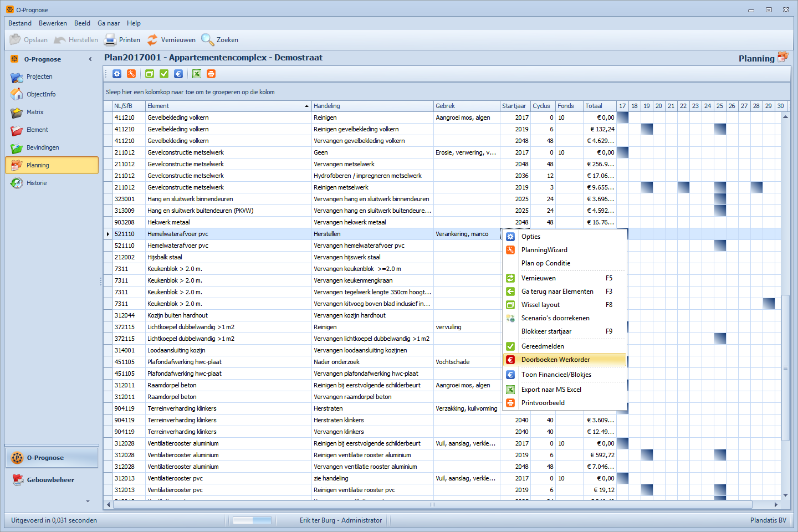Open Historie in the sidebar

[x=52, y=183]
